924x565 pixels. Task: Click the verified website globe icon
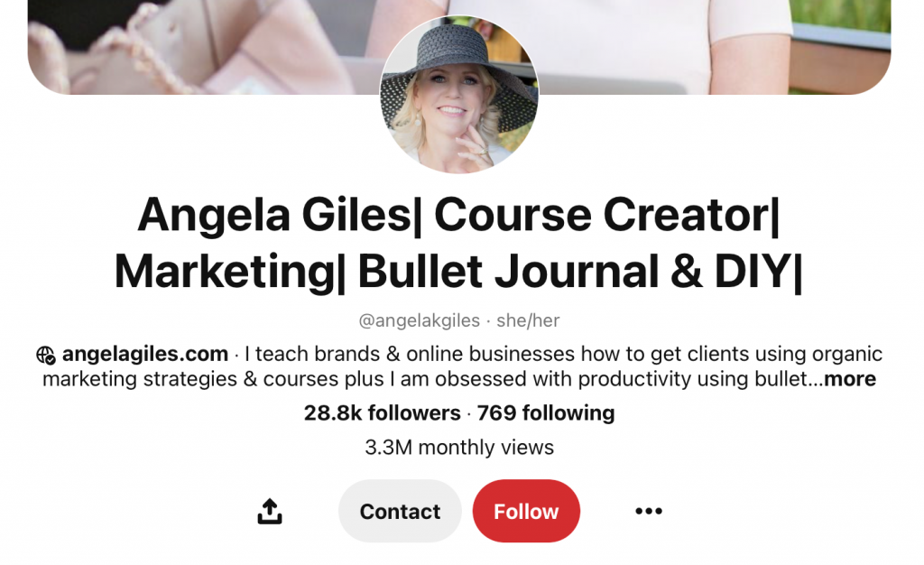pos(46,356)
